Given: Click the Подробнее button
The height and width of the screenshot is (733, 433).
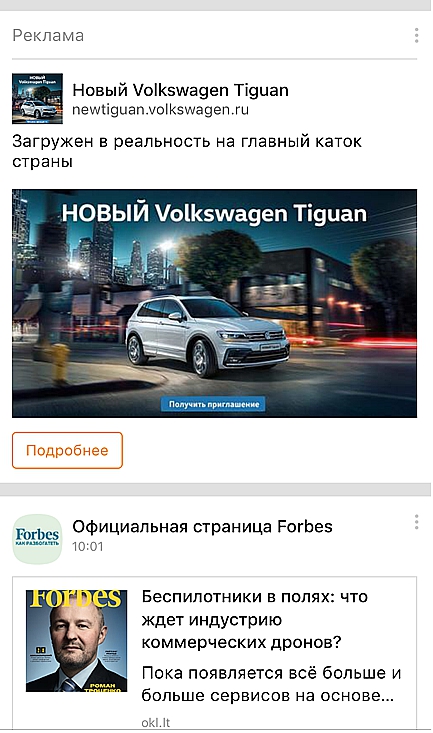Looking at the screenshot, I should point(67,450).
